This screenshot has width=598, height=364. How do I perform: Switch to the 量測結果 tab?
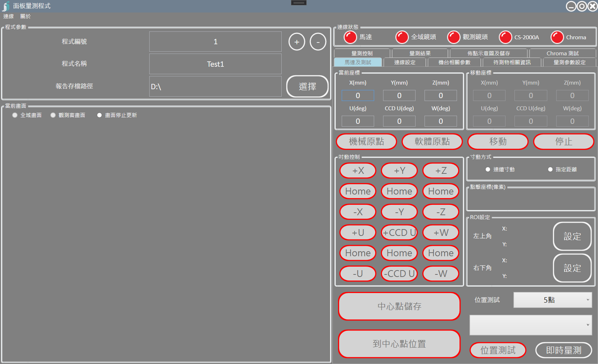pyautogui.click(x=420, y=53)
